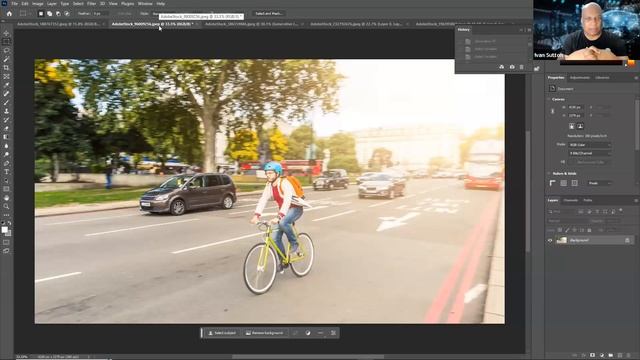
Task: Open the Image menu
Action: (x=38, y=4)
